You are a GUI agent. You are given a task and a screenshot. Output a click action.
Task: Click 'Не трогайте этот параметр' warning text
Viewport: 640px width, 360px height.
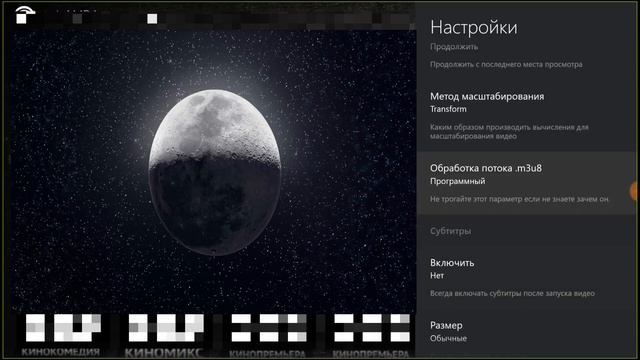pyautogui.click(x=519, y=199)
